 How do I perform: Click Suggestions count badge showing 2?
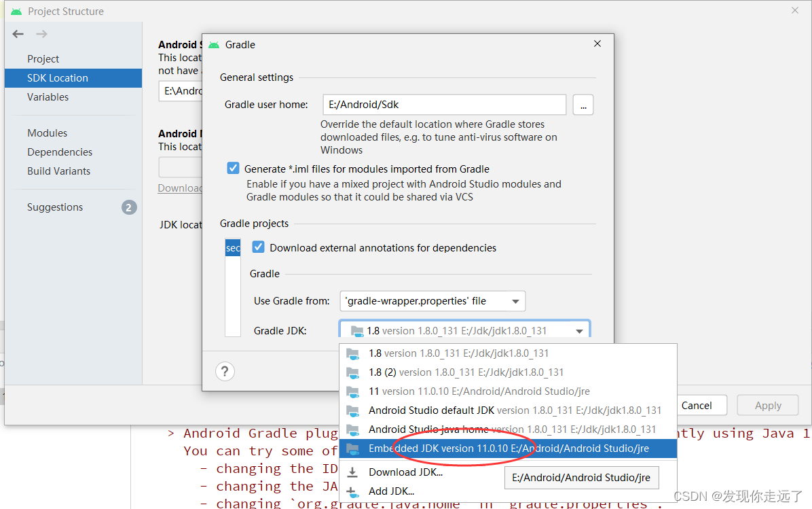pos(129,207)
